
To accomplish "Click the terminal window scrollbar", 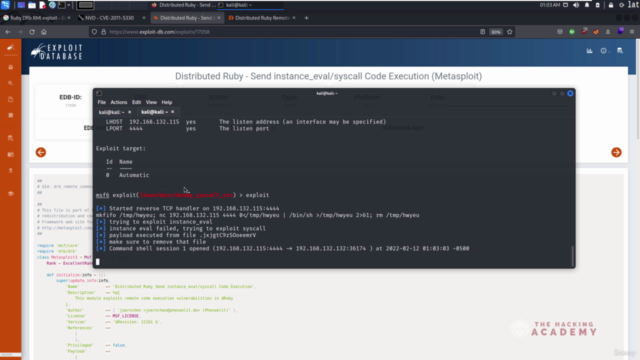I will pos(572,256).
